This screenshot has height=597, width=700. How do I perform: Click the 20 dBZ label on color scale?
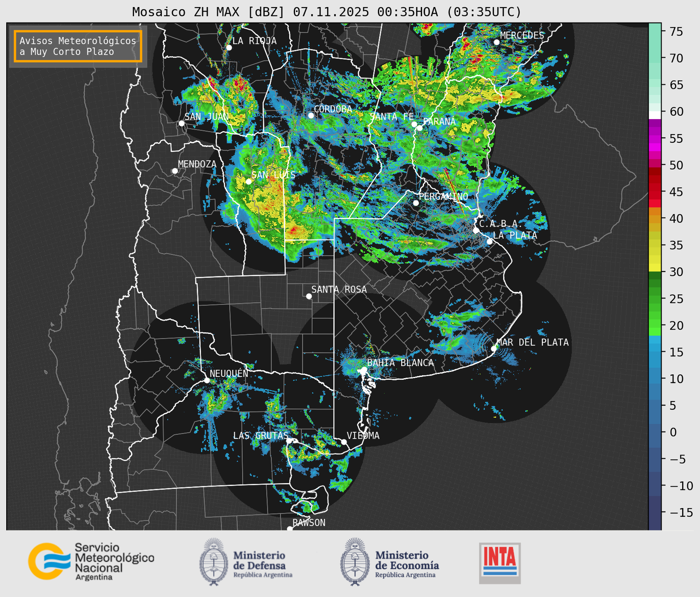point(676,325)
